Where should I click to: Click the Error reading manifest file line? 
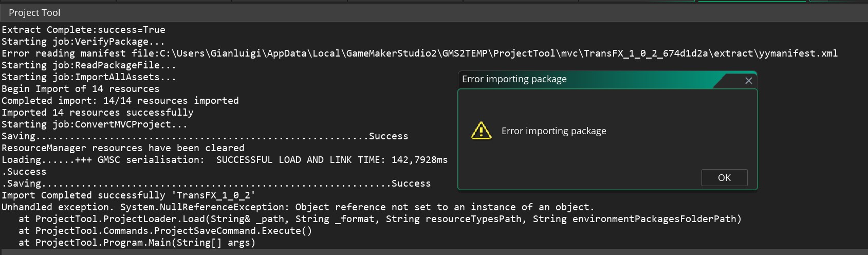[419, 53]
